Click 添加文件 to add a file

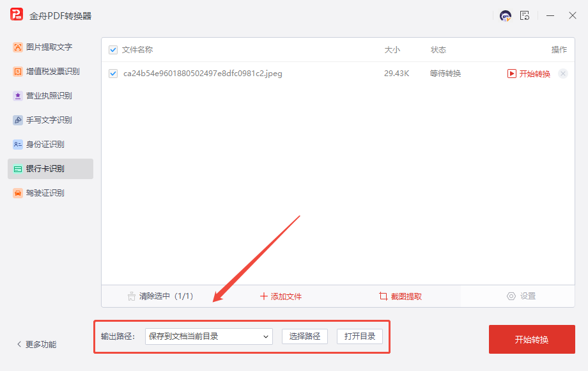[x=281, y=296]
